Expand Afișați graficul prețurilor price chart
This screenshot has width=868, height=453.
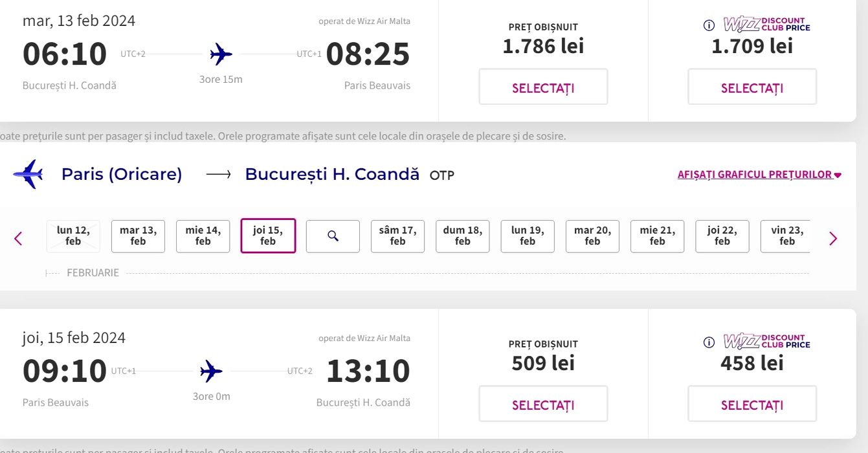(x=759, y=175)
